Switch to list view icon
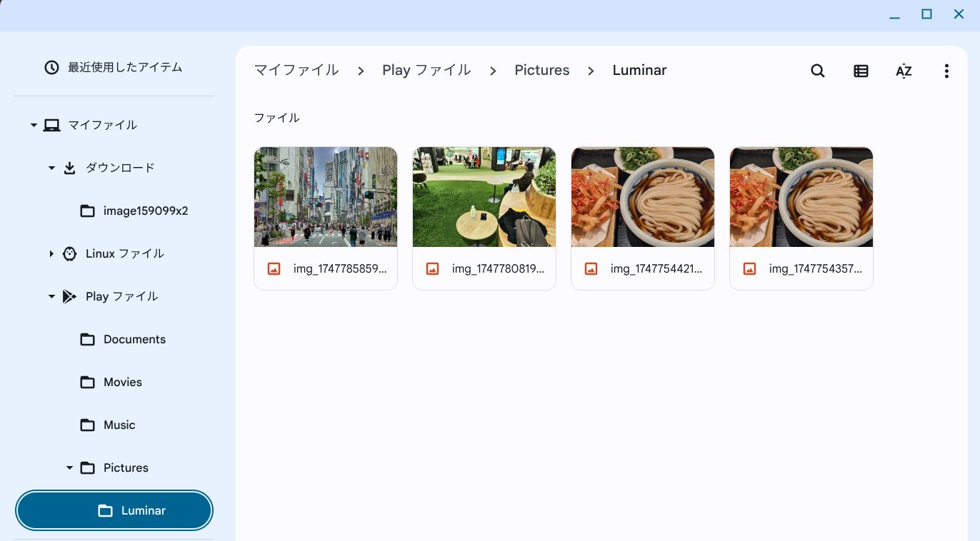This screenshot has height=541, width=980. coord(861,71)
